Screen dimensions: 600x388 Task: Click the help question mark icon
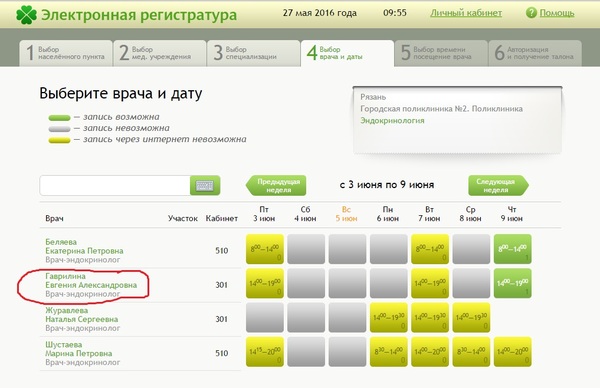pos(531,13)
